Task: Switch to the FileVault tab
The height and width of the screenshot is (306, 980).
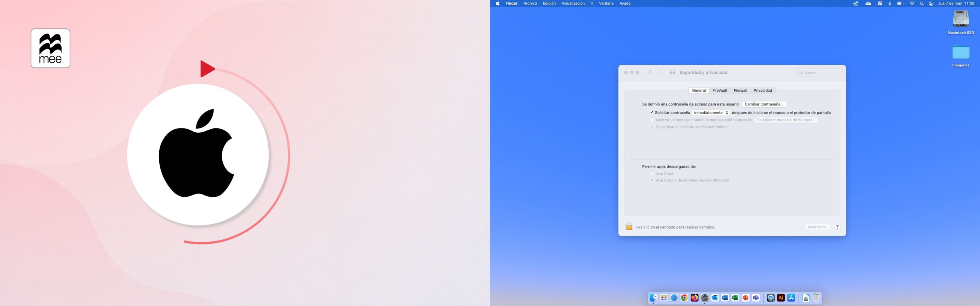Action: [720, 91]
